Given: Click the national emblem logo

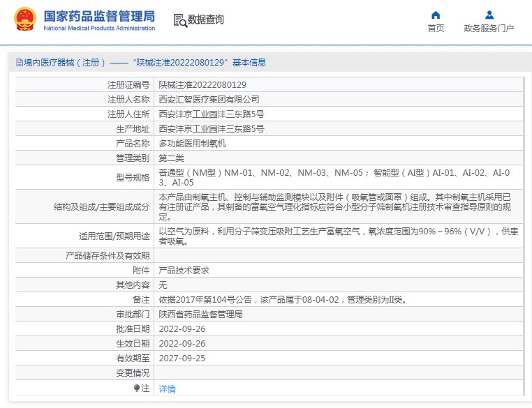Looking at the screenshot, I should click(24, 20).
